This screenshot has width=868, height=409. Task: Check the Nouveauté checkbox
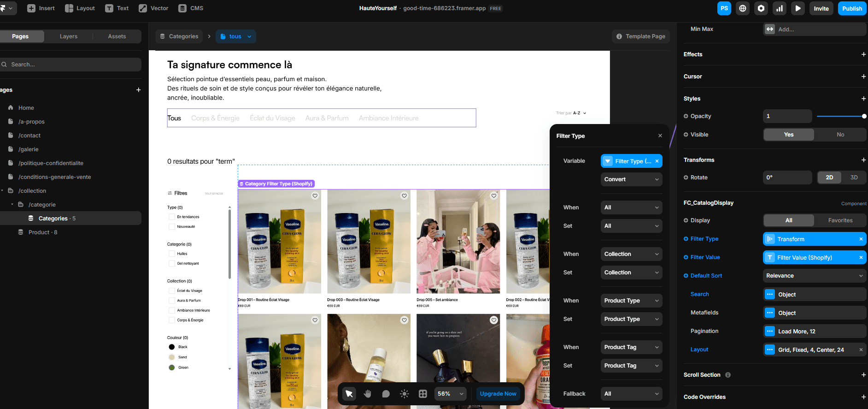tap(172, 226)
